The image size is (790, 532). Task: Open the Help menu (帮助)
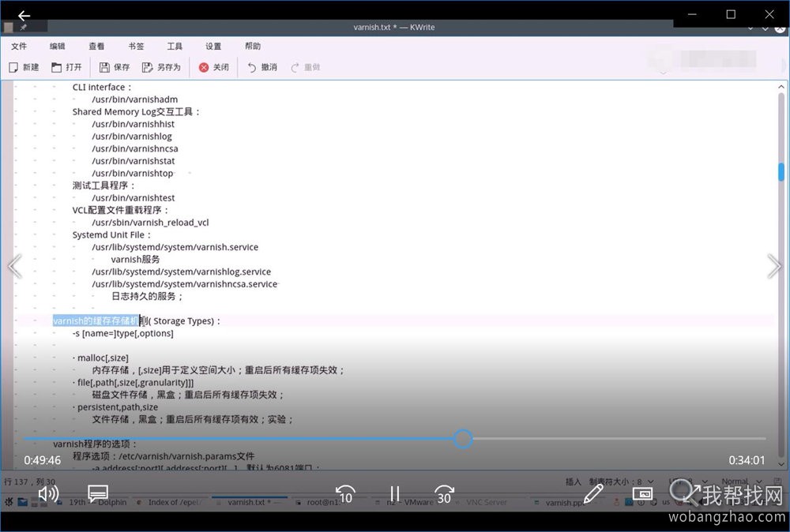253,46
